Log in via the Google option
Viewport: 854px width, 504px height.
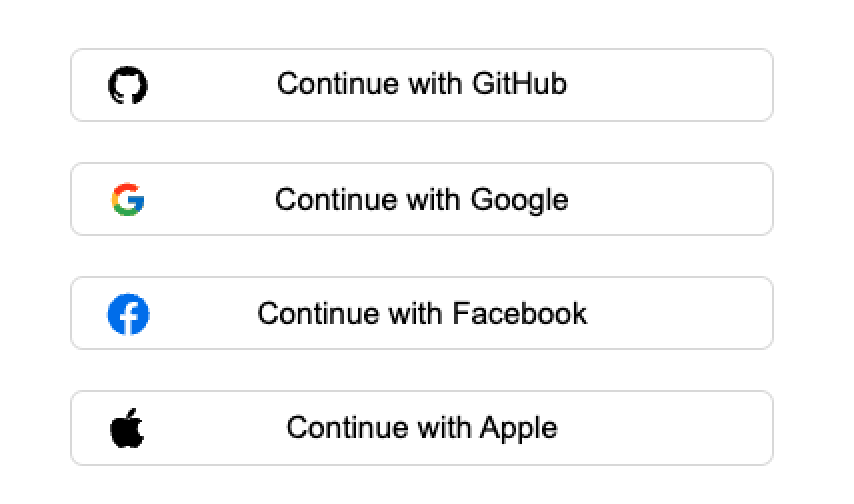[x=421, y=199]
